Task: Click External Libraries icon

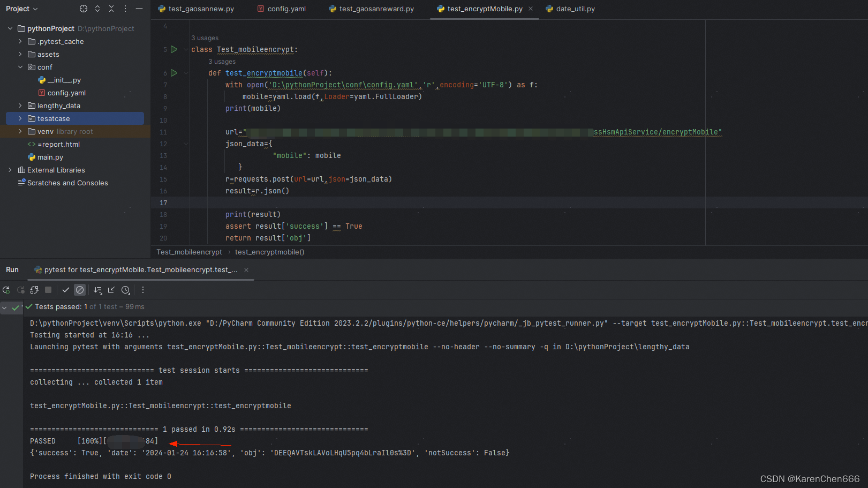Action: (21, 170)
